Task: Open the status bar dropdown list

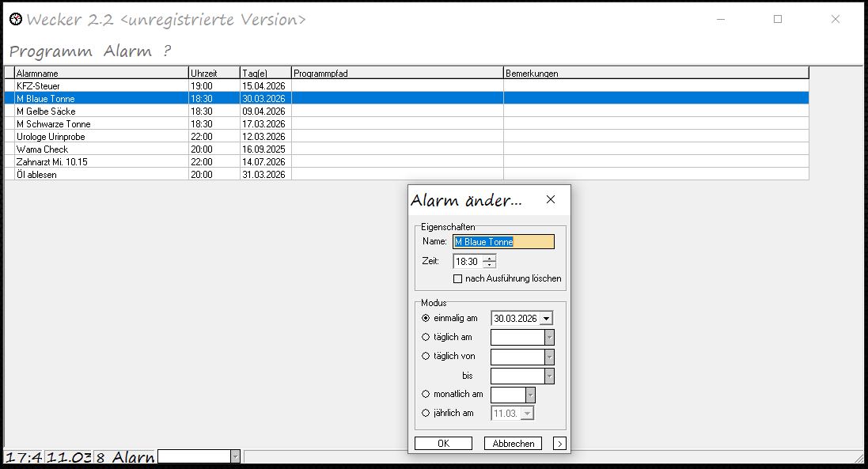Action: [234, 456]
